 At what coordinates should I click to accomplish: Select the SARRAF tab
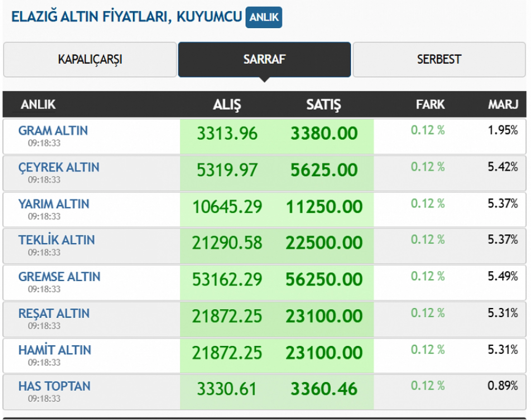(264, 60)
